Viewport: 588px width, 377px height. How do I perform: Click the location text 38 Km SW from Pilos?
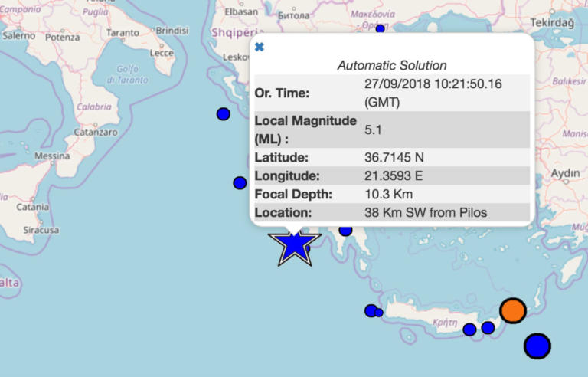[426, 212]
